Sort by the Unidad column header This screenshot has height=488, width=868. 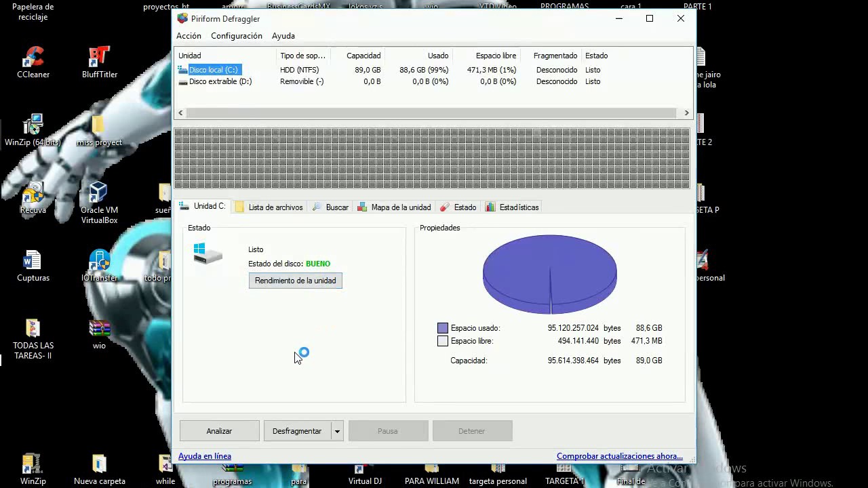[x=225, y=56]
